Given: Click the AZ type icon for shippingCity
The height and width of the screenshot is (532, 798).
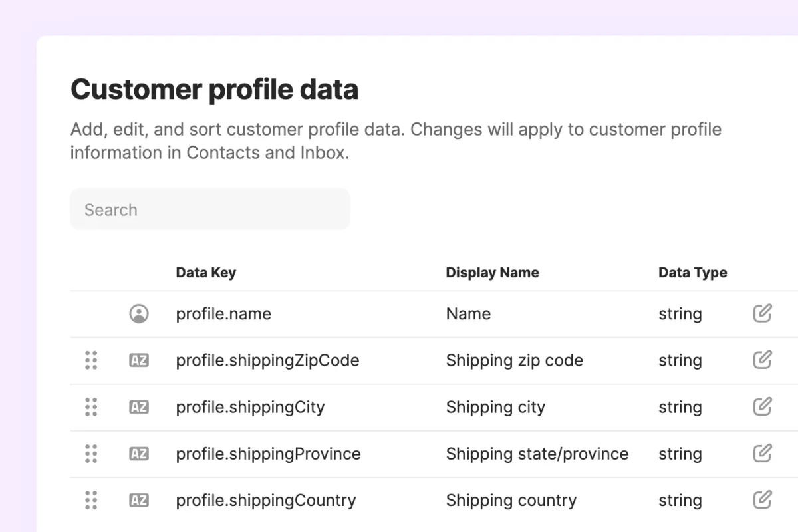Looking at the screenshot, I should pyautogui.click(x=139, y=407).
